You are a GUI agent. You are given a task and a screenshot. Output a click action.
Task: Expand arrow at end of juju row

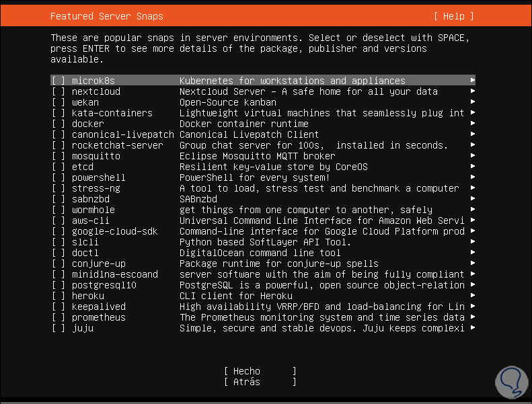(x=473, y=328)
